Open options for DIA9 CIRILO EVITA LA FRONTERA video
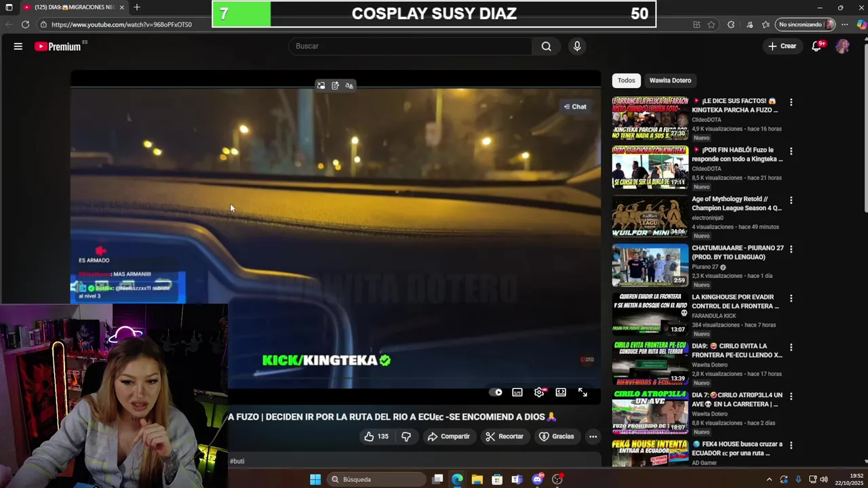 791,348
